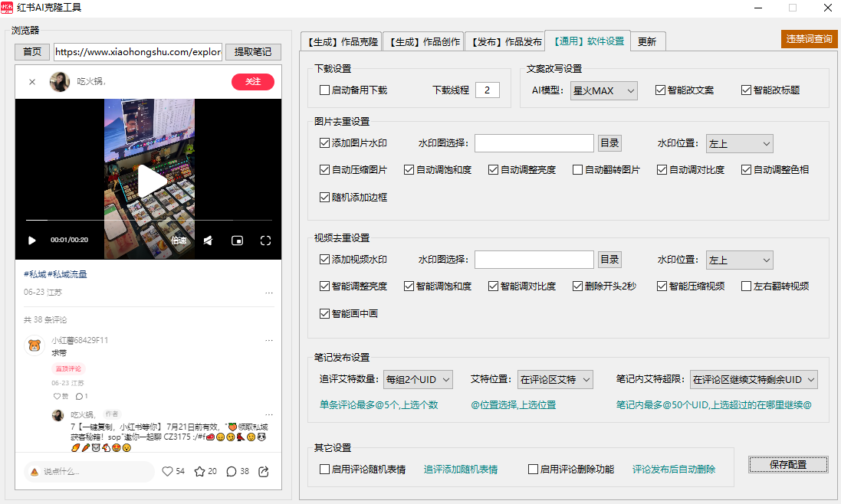Image resolution: width=841 pixels, height=504 pixels.
Task: Open the author avatar of 吃火锅
Action: (60, 82)
